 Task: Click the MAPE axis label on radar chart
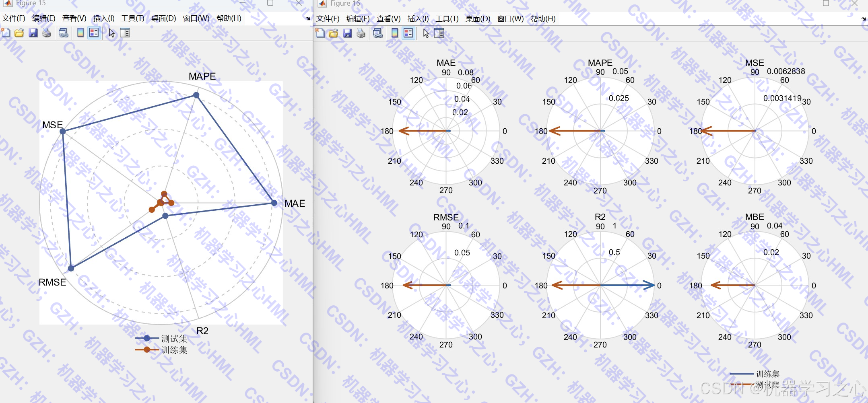point(202,76)
